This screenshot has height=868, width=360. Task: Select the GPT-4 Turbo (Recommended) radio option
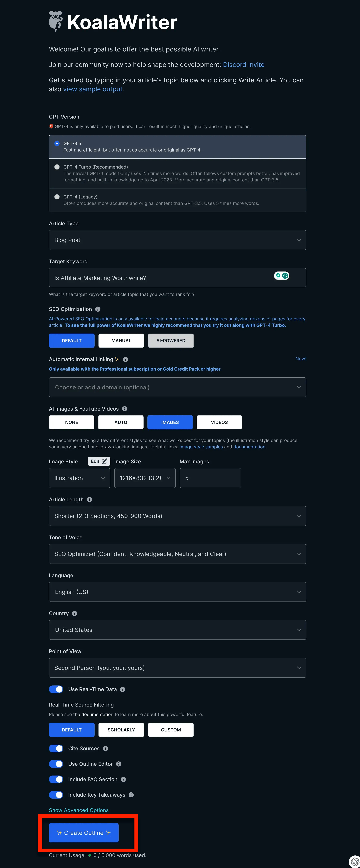pos(57,167)
